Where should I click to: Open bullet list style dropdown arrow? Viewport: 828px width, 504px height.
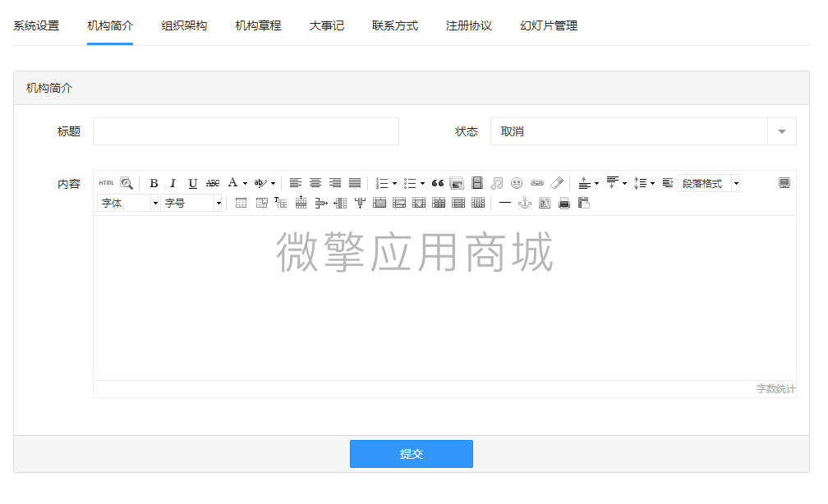coord(422,184)
